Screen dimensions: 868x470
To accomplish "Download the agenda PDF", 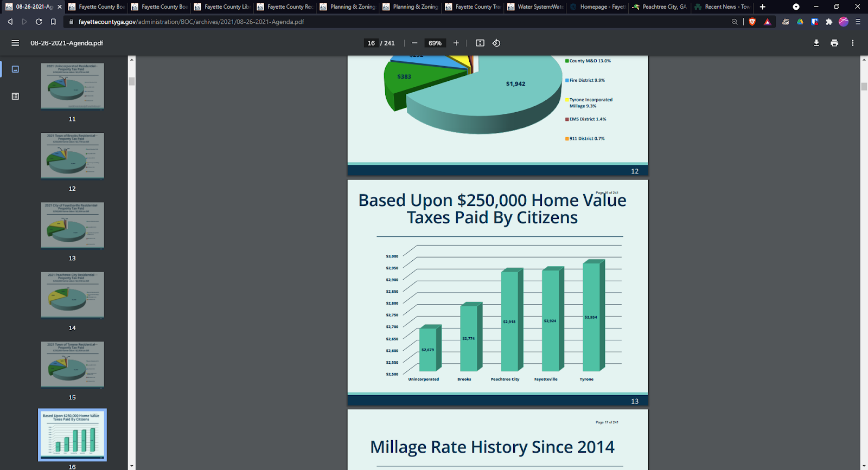I will pyautogui.click(x=816, y=43).
